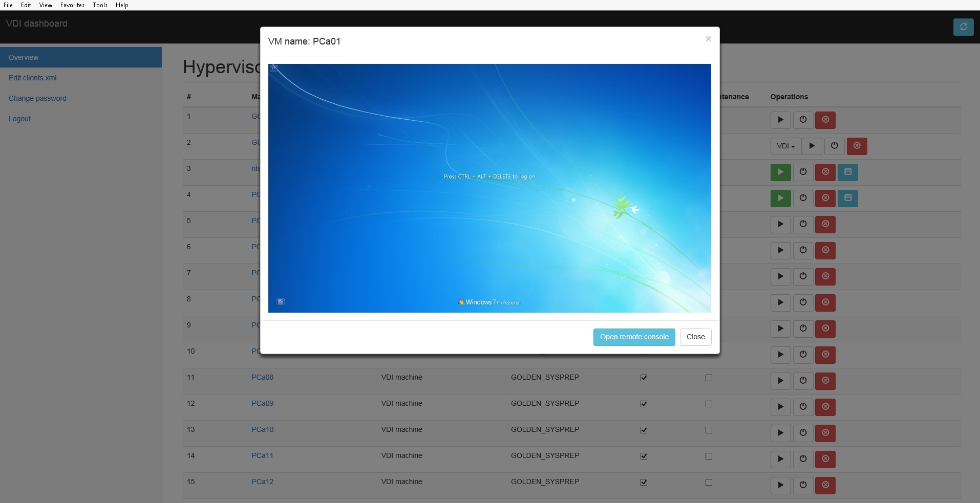Click the power icon in row 6
The image size is (980, 503).
[803, 251]
